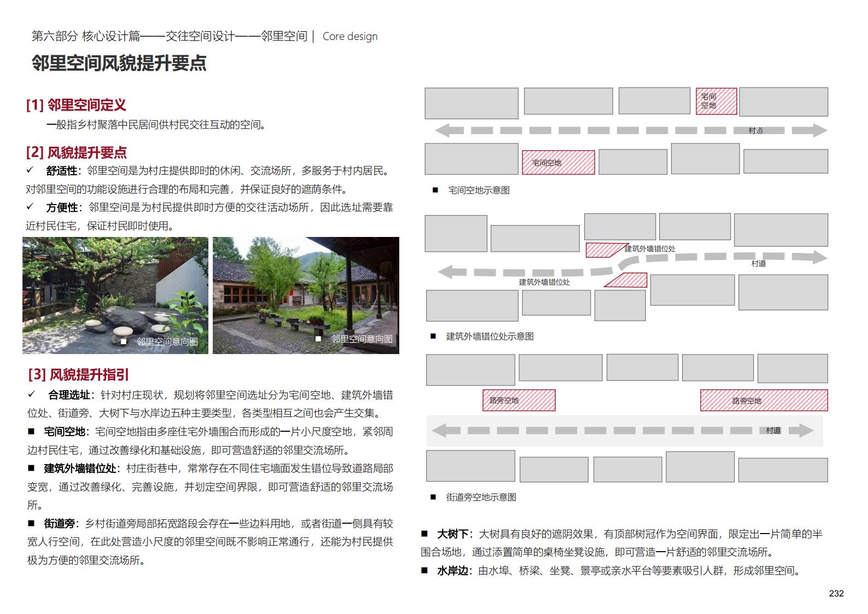Click the bold term 街道旁
Screen dimensions: 868x614
tap(59, 524)
